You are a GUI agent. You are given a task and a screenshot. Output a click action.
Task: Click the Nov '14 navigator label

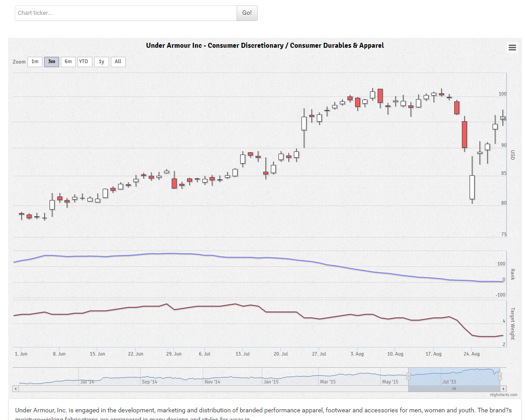point(212,382)
